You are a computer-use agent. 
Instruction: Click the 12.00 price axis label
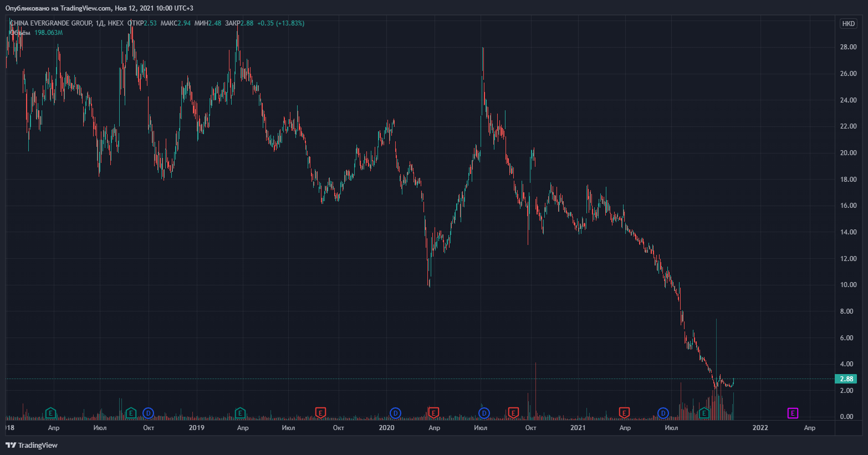click(848, 259)
